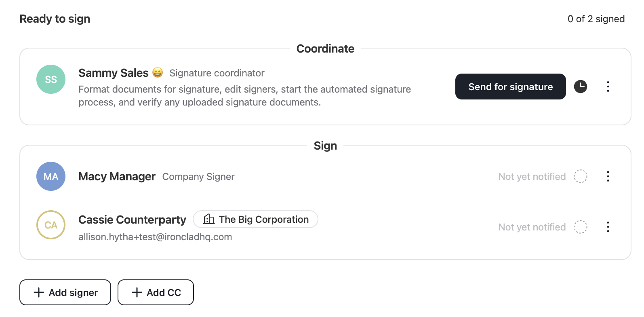Image resolution: width=644 pixels, height=317 pixels.
Task: Click the Add CC button
Action: click(x=156, y=292)
